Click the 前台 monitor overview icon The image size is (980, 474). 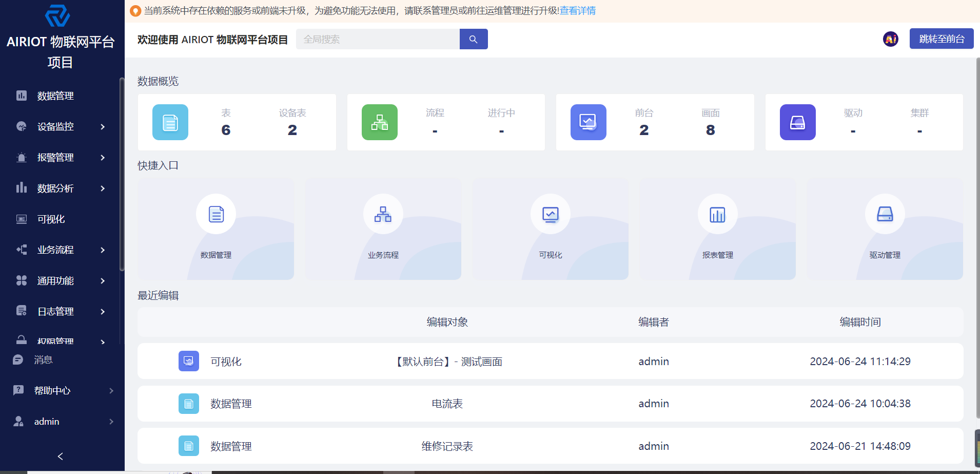pyautogui.click(x=589, y=122)
